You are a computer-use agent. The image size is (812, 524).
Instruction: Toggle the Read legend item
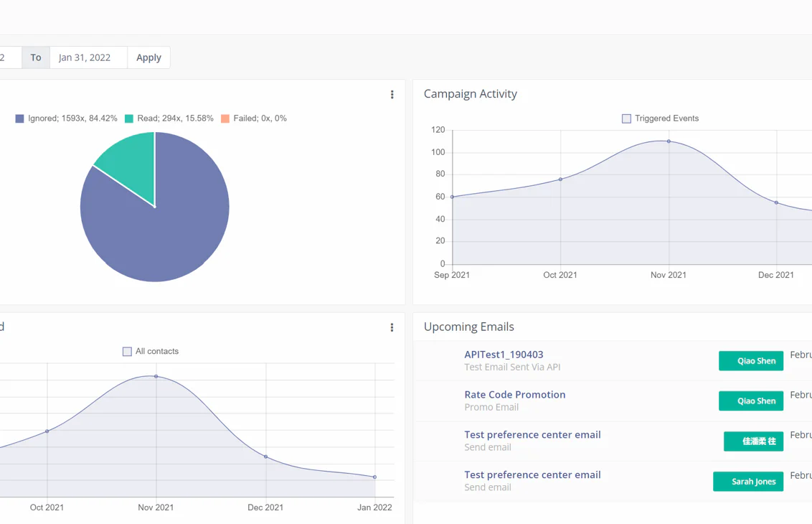click(x=169, y=118)
